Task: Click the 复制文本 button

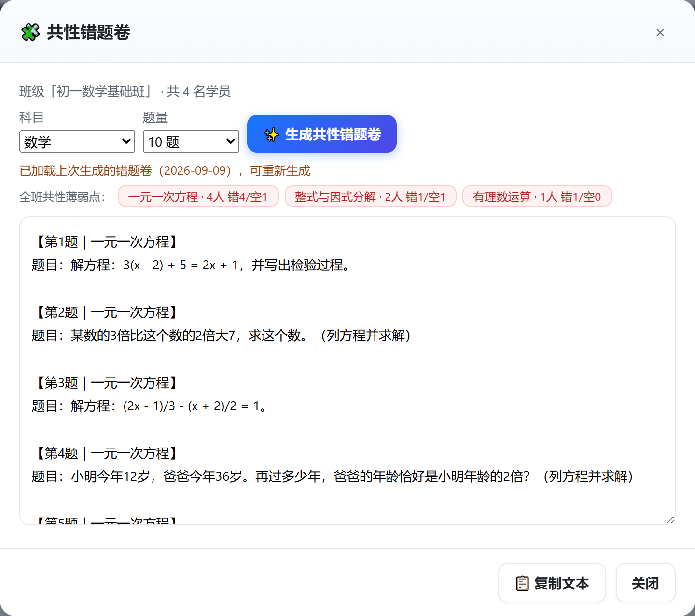Action: click(552, 583)
